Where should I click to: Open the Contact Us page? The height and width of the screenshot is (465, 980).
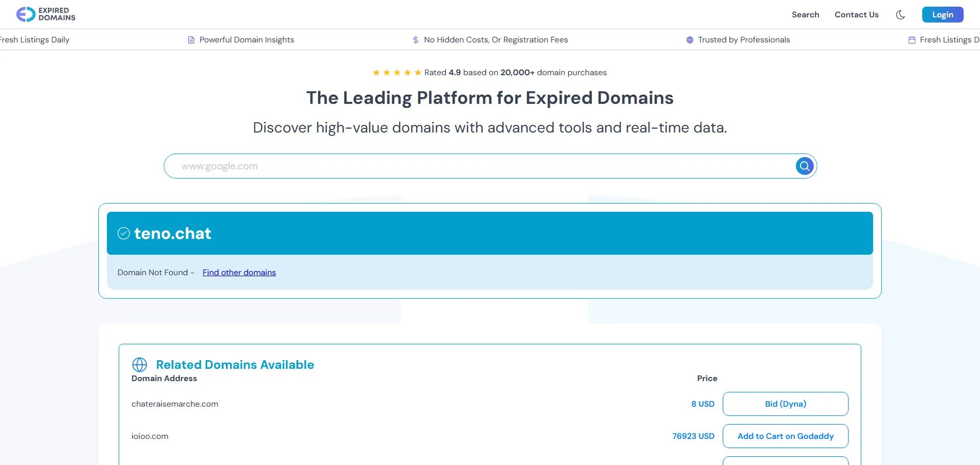tap(856, 15)
